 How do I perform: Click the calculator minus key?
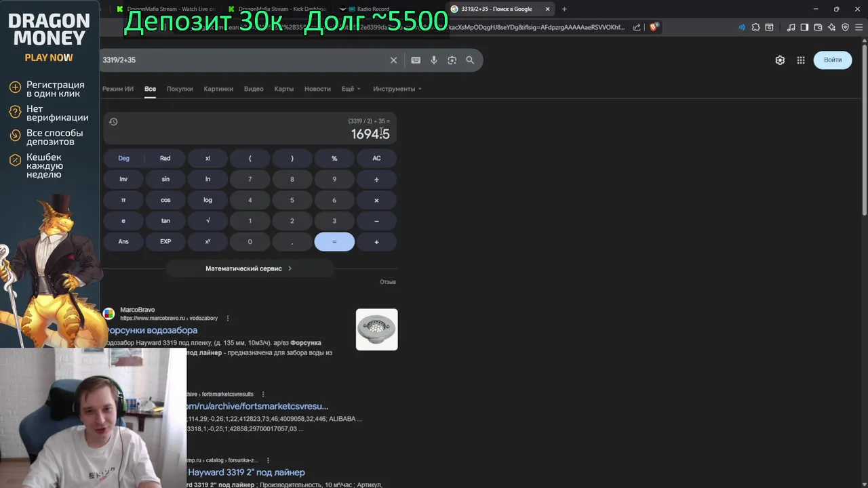[376, 221]
